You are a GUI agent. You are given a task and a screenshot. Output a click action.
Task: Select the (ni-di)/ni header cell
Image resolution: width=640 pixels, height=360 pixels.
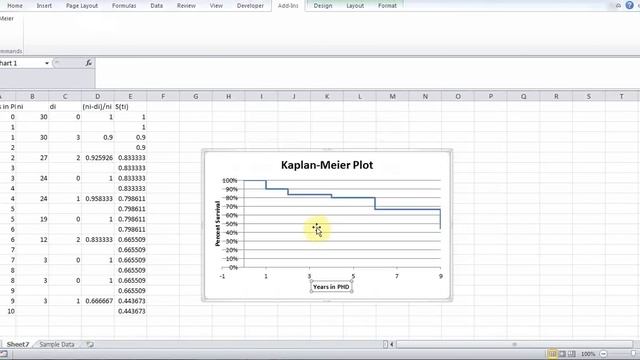pyautogui.click(x=98, y=107)
